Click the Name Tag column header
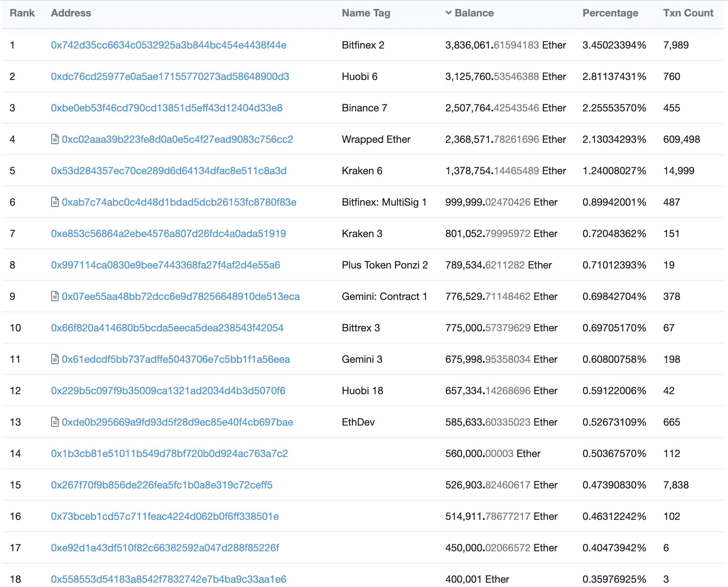Screen dimensions: 728x587 point(366,13)
